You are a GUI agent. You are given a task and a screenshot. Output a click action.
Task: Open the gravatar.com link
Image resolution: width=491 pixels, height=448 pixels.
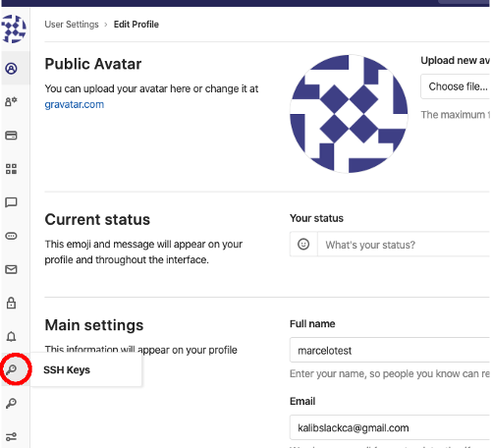coord(75,104)
